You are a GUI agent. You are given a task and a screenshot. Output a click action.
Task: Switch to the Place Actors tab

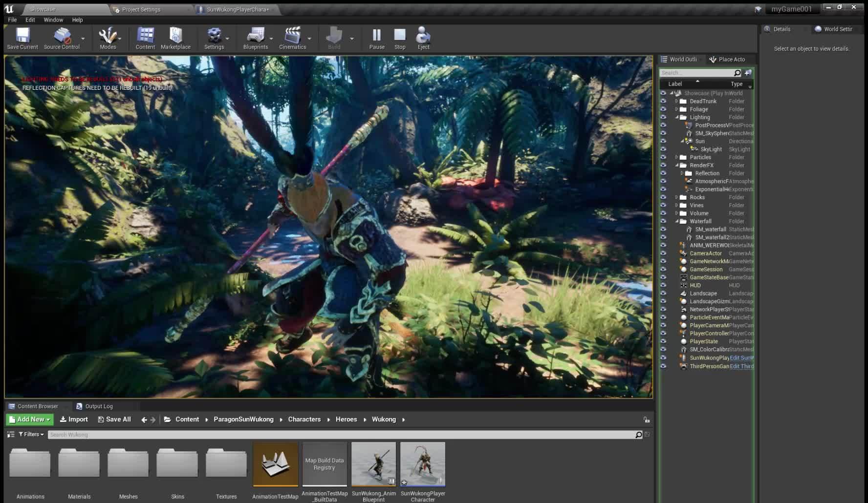click(x=731, y=59)
